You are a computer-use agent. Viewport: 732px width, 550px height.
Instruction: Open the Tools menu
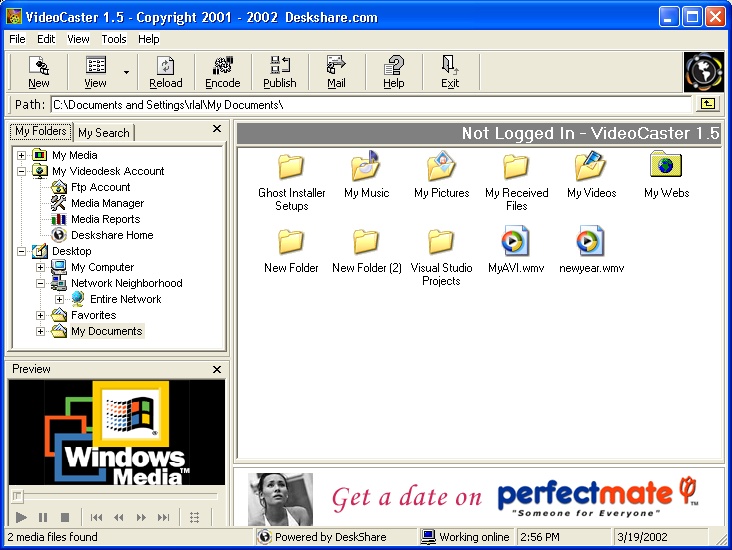[x=114, y=39]
